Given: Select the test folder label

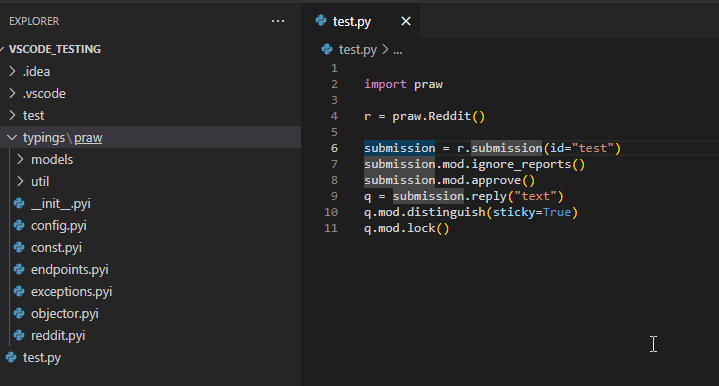Looking at the screenshot, I should click(x=33, y=116).
